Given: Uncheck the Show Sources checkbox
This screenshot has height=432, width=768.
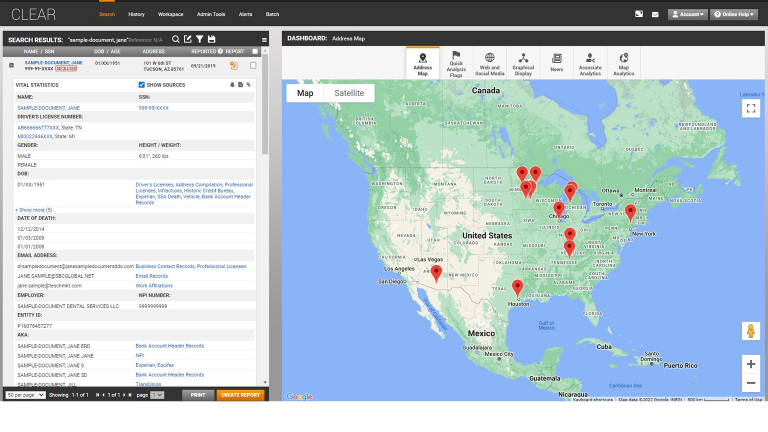Looking at the screenshot, I should coord(142,85).
